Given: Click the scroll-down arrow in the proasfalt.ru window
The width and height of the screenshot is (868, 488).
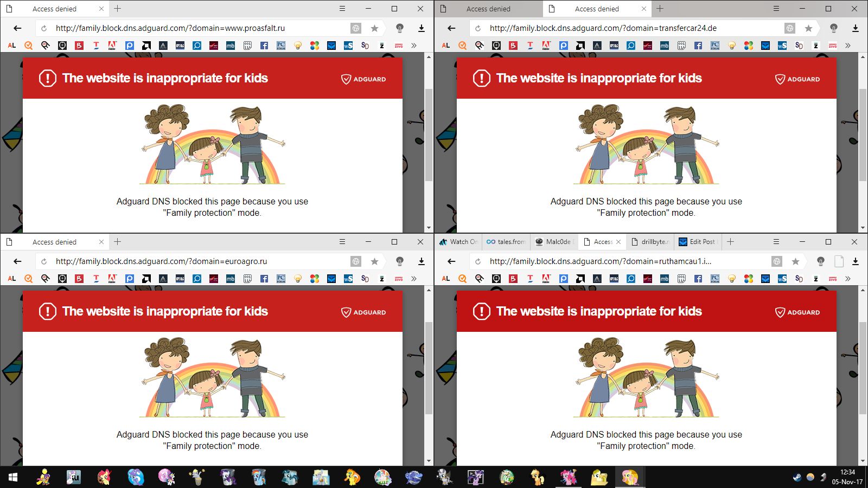Looking at the screenshot, I should pos(429,228).
